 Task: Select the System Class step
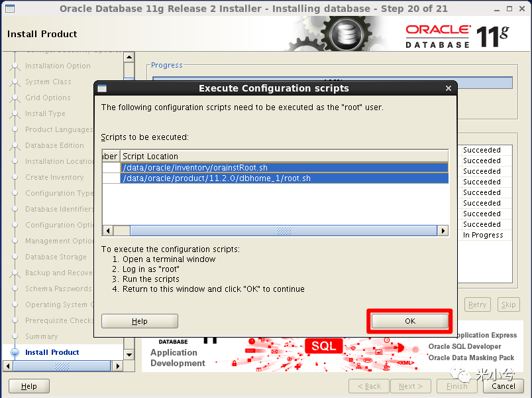[48, 82]
